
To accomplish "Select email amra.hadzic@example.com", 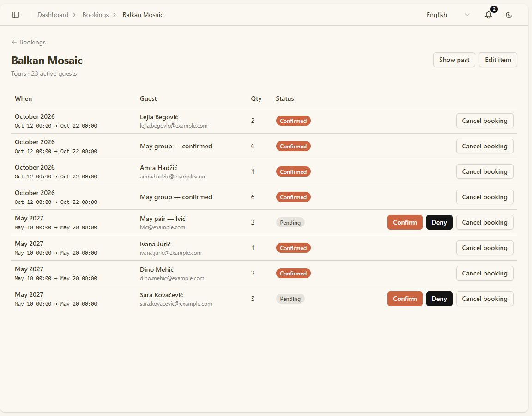I will 173,177.
